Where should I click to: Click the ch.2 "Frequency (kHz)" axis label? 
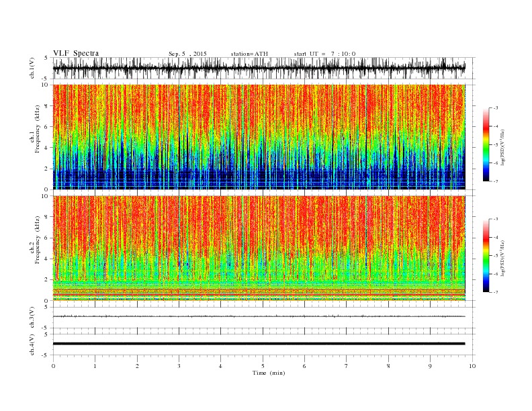(x=37, y=240)
